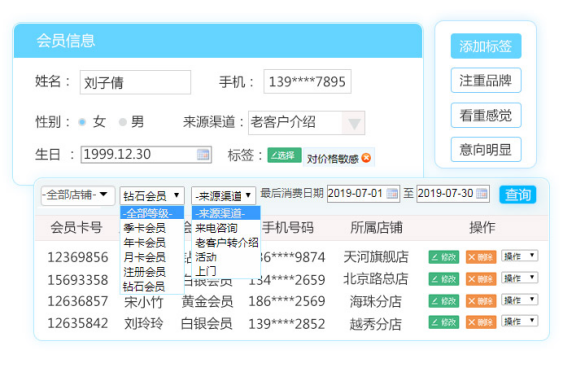Select the 女 gender radio button

point(82,122)
